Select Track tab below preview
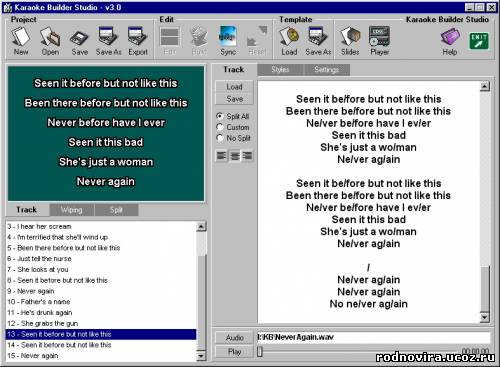Screen dimensions: 500x367 click(x=27, y=210)
